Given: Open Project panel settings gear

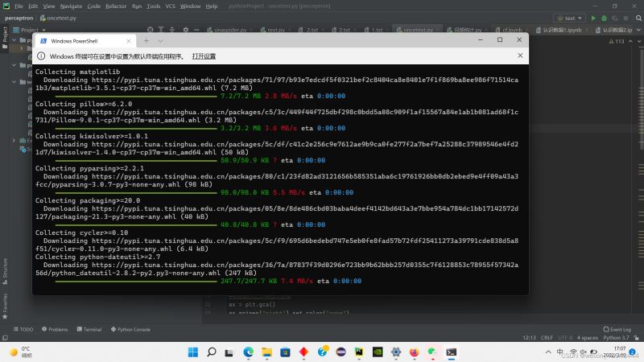Looking at the screenshot, I should pyautogui.click(x=186, y=30).
